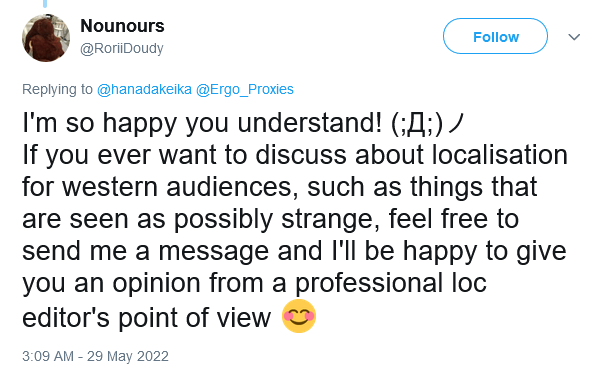Viewport: 602px width, 373px height.
Task: Open the Nounours display name link
Action: 122,26
